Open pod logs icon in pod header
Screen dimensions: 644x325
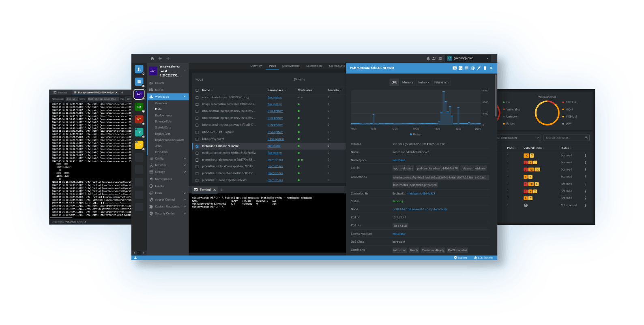467,68
